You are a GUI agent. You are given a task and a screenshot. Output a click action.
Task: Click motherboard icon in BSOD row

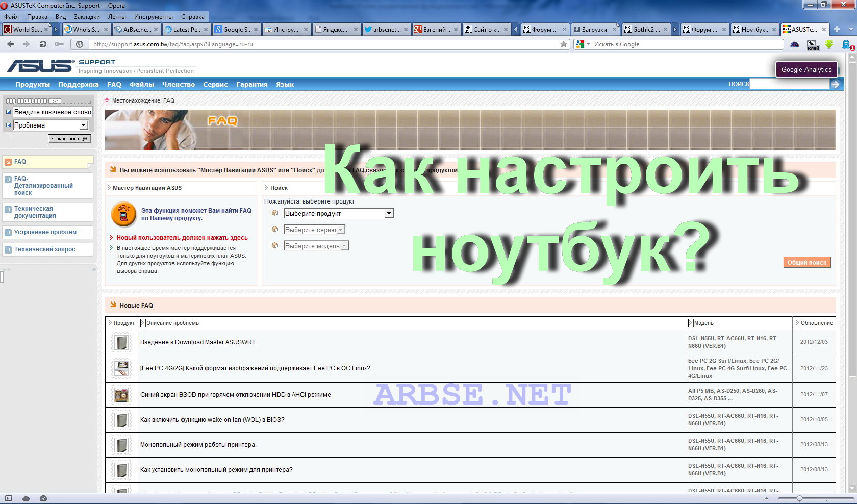click(x=121, y=395)
